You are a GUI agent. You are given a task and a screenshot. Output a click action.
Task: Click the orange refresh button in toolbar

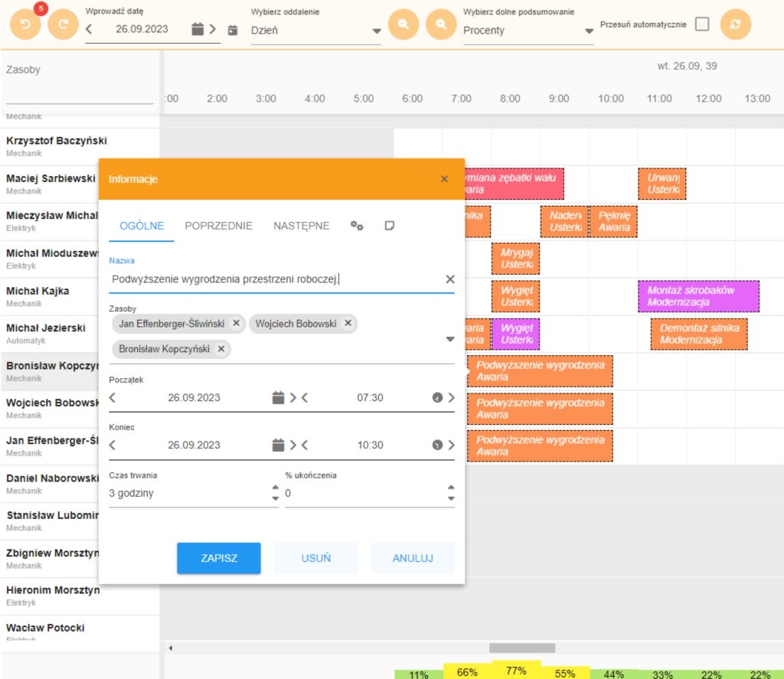(x=735, y=24)
